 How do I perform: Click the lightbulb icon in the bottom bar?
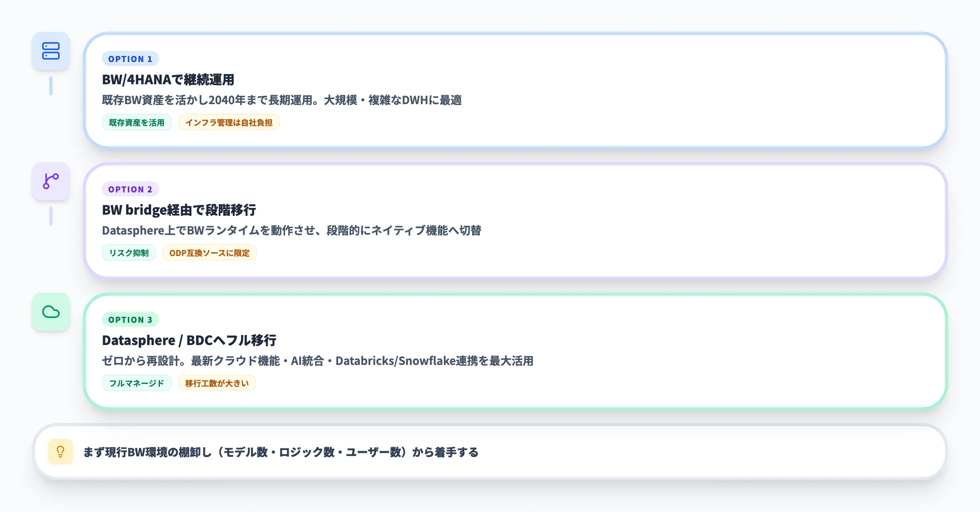[x=60, y=452]
